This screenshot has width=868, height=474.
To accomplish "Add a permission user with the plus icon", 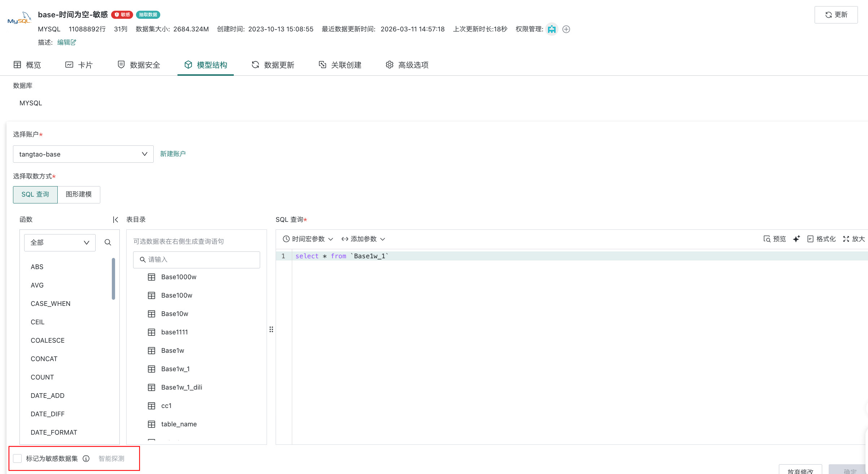I will pos(566,29).
